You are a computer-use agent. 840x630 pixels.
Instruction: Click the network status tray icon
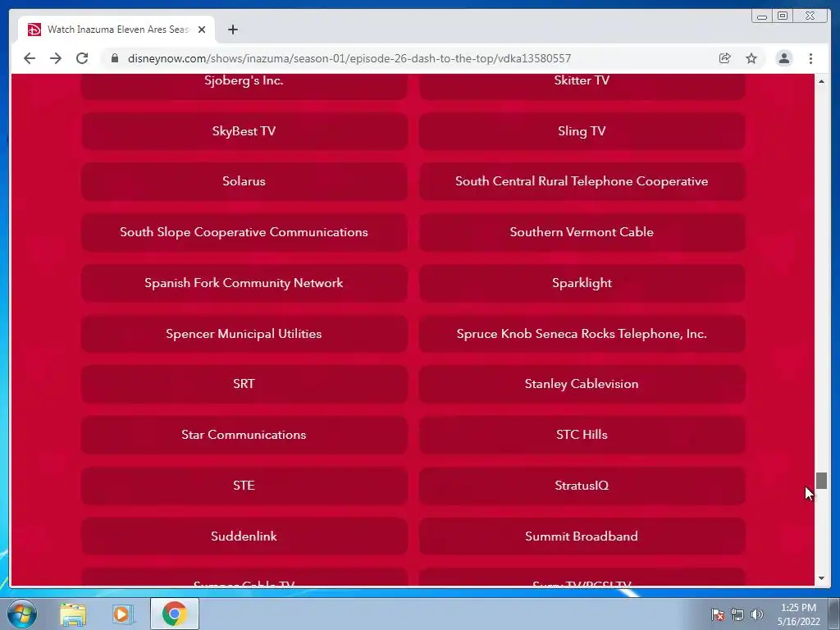tap(737, 614)
